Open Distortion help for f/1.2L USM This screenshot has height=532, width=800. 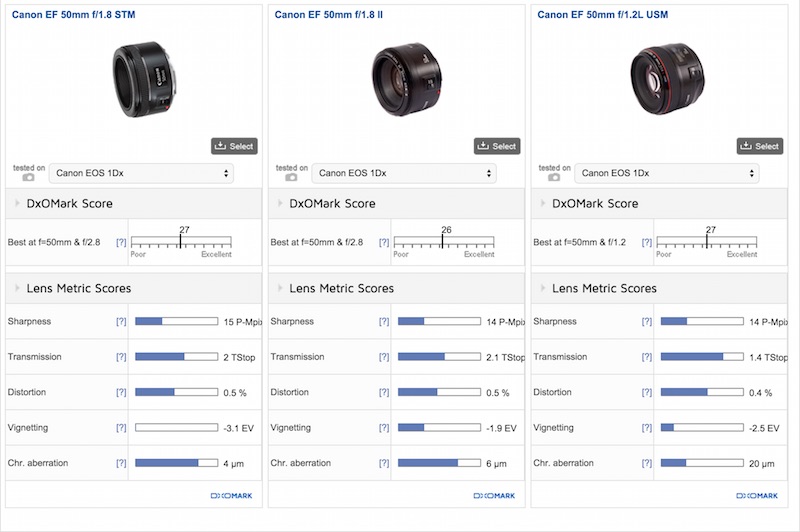pos(646,392)
